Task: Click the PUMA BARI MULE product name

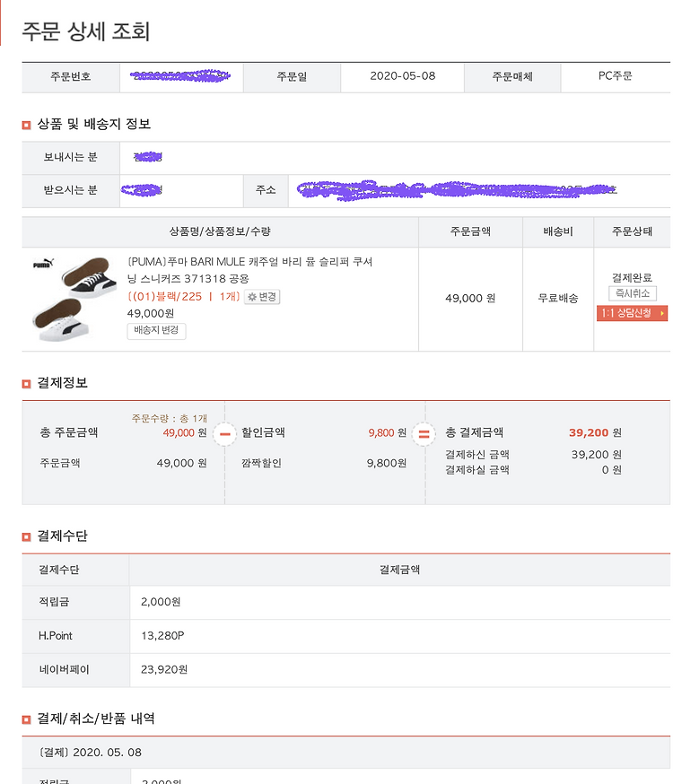Action: pyautogui.click(x=250, y=270)
